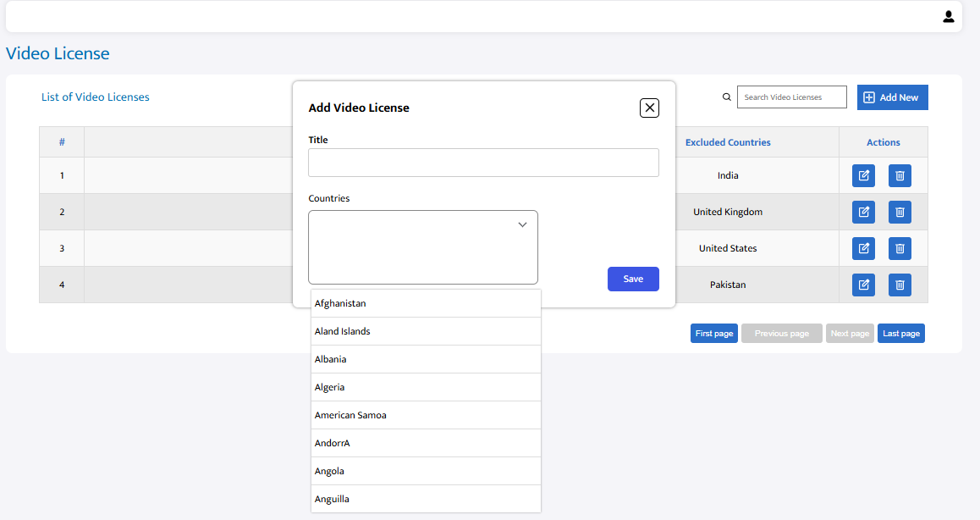Click the search magnifier icon
The width and height of the screenshot is (980, 520).
click(726, 97)
